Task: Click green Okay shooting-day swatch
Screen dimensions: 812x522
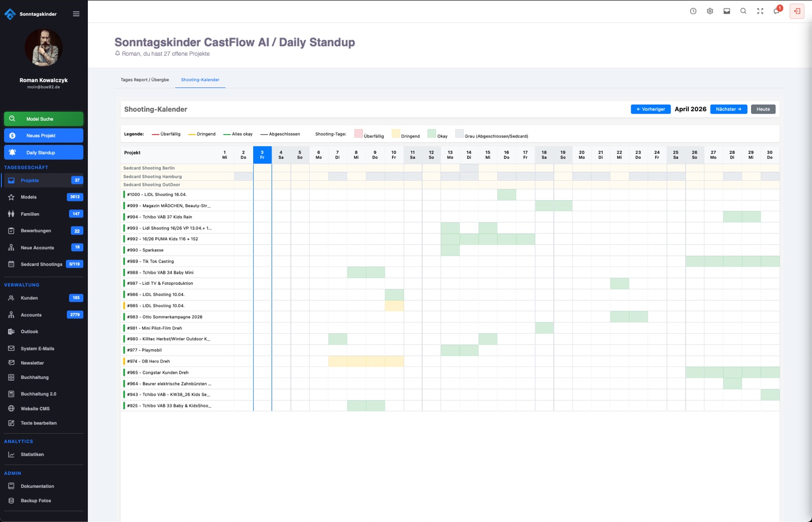Action: [432, 134]
